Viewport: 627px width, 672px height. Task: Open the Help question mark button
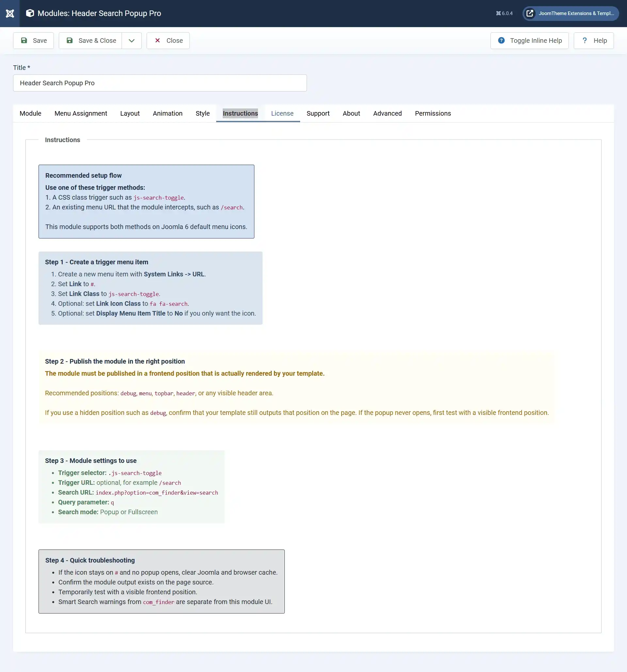[593, 41]
